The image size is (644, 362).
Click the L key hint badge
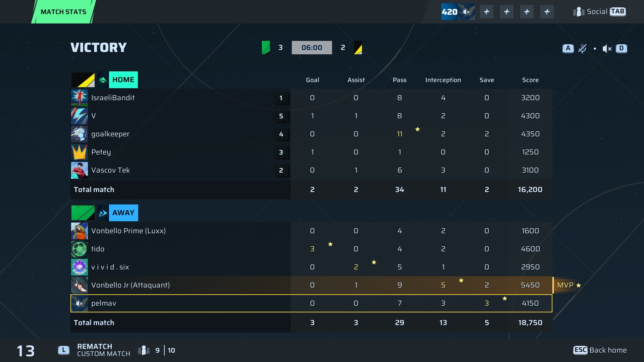click(64, 350)
